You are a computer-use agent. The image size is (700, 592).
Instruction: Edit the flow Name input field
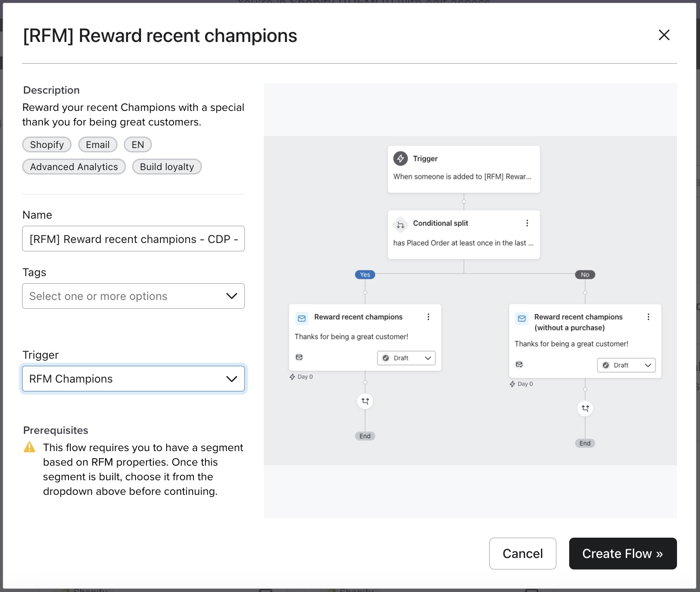[x=133, y=239]
